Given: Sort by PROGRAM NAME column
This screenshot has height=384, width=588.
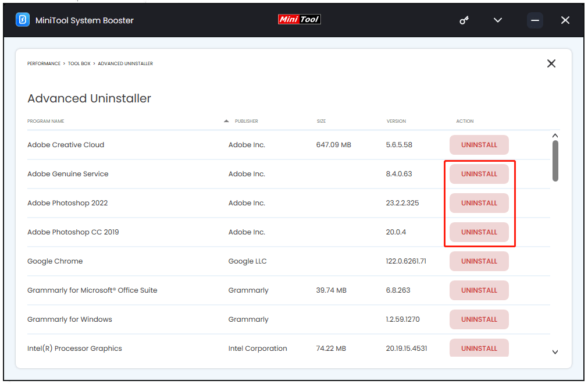Looking at the screenshot, I should click(x=46, y=121).
